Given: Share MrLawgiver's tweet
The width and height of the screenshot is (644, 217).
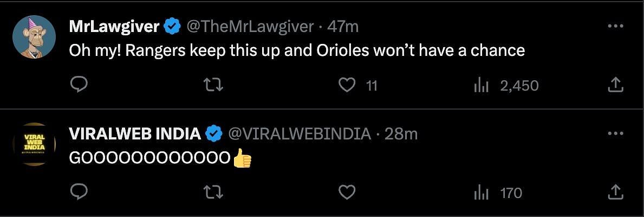Looking at the screenshot, I should (x=615, y=85).
